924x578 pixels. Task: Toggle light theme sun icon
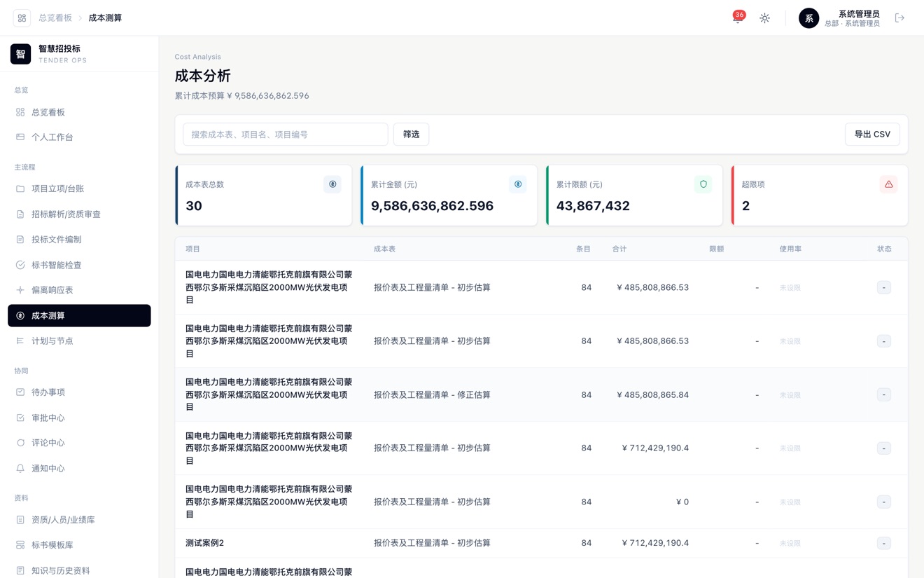(x=764, y=18)
